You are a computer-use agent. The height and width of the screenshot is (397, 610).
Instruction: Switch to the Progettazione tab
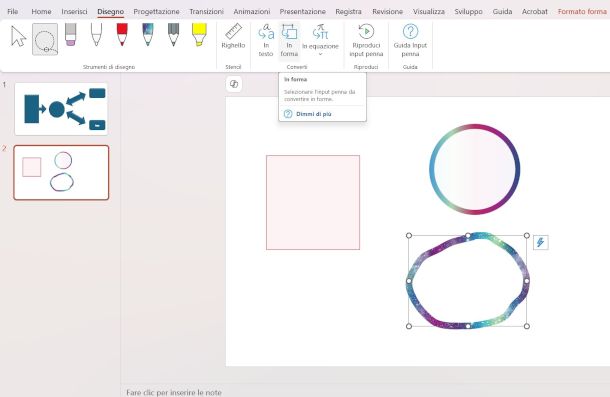tap(156, 12)
